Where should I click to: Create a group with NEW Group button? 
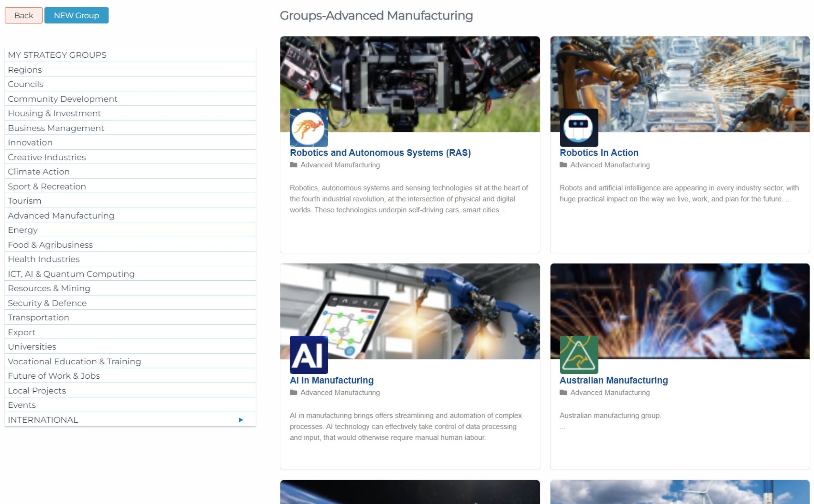click(77, 15)
